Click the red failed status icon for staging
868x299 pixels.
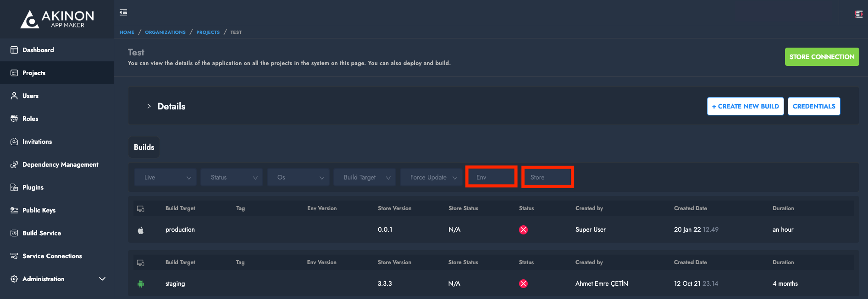click(523, 284)
